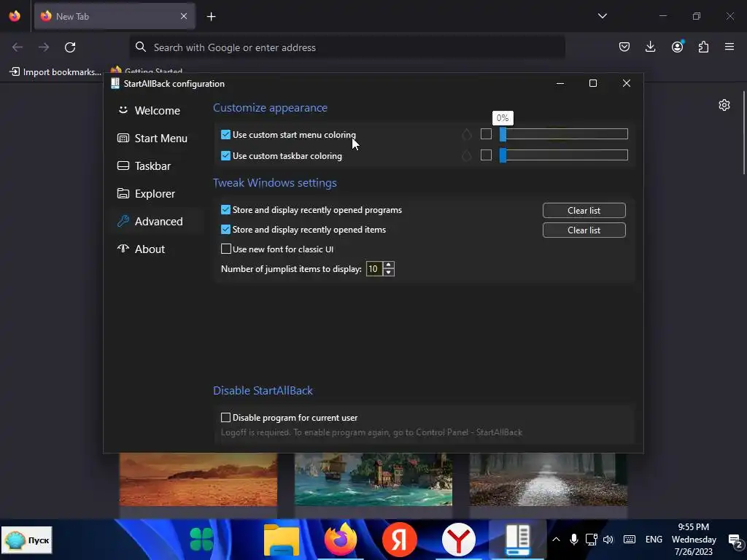This screenshot has width=747, height=560.
Task: Increase jumplist items with up arrow
Action: 389,265
